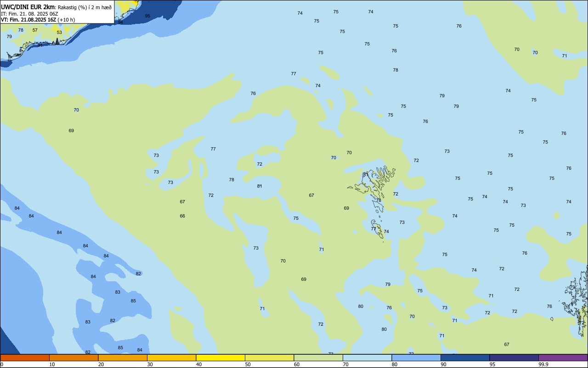The image size is (588, 368).
Task: Click the legend tick label 40
Action: [199, 364]
